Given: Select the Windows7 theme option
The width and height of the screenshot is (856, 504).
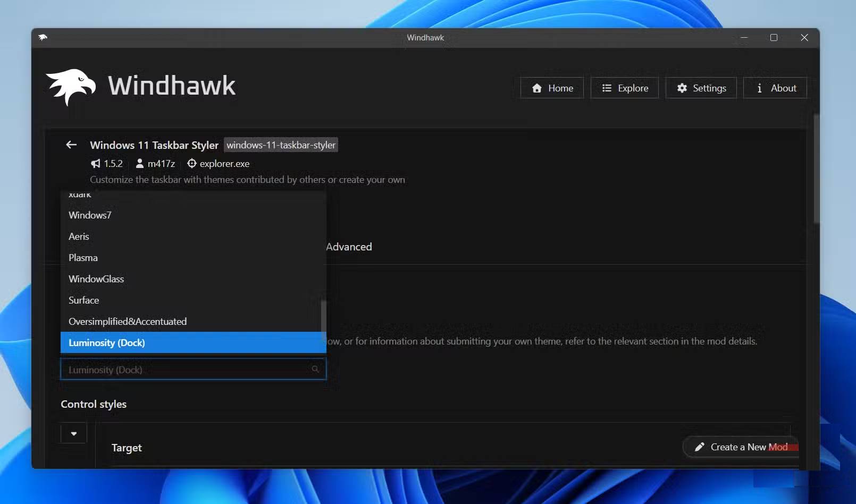Looking at the screenshot, I should pyautogui.click(x=90, y=215).
